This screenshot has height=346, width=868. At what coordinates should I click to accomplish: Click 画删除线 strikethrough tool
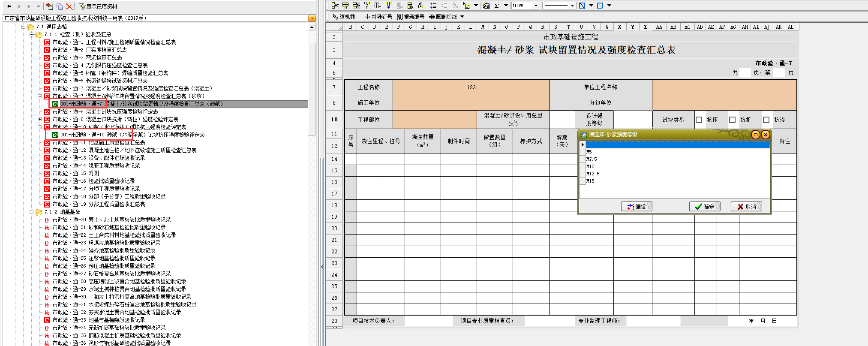pos(443,17)
